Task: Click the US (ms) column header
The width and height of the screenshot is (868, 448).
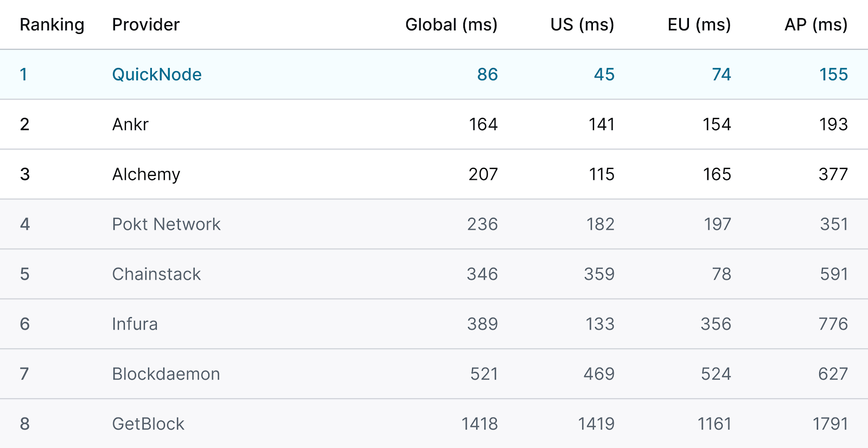Action: [582, 25]
